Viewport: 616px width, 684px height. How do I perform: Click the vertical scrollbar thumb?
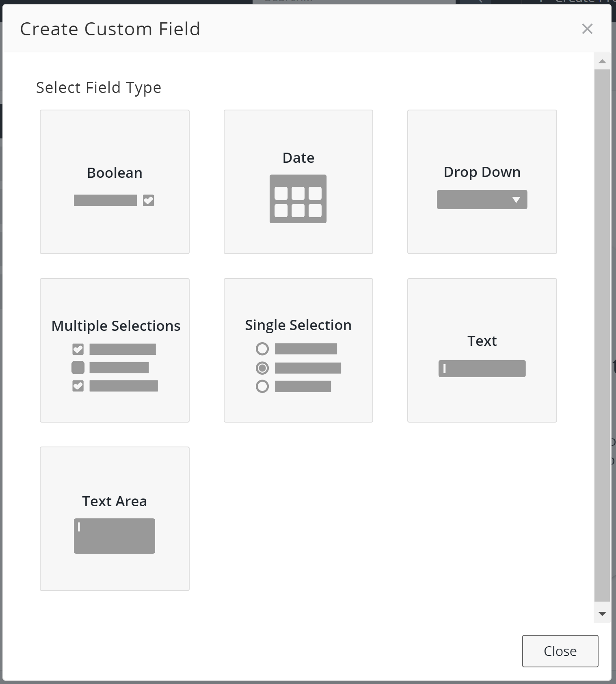(x=602, y=335)
